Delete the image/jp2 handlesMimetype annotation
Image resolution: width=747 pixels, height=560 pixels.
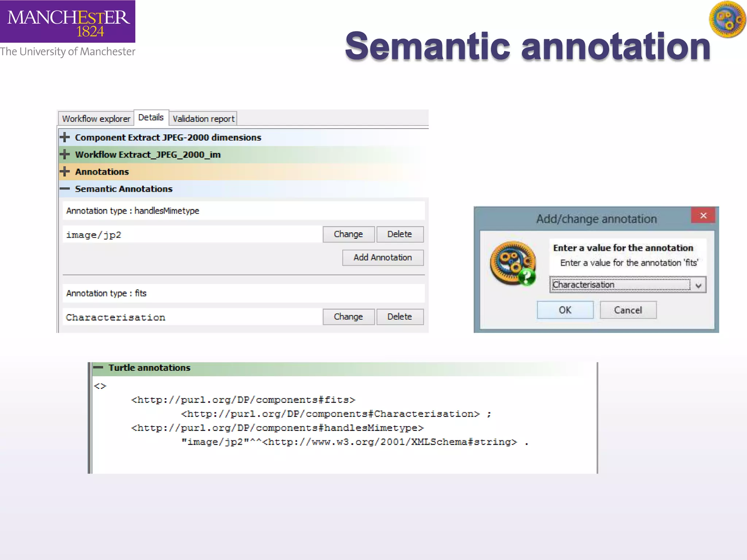399,234
